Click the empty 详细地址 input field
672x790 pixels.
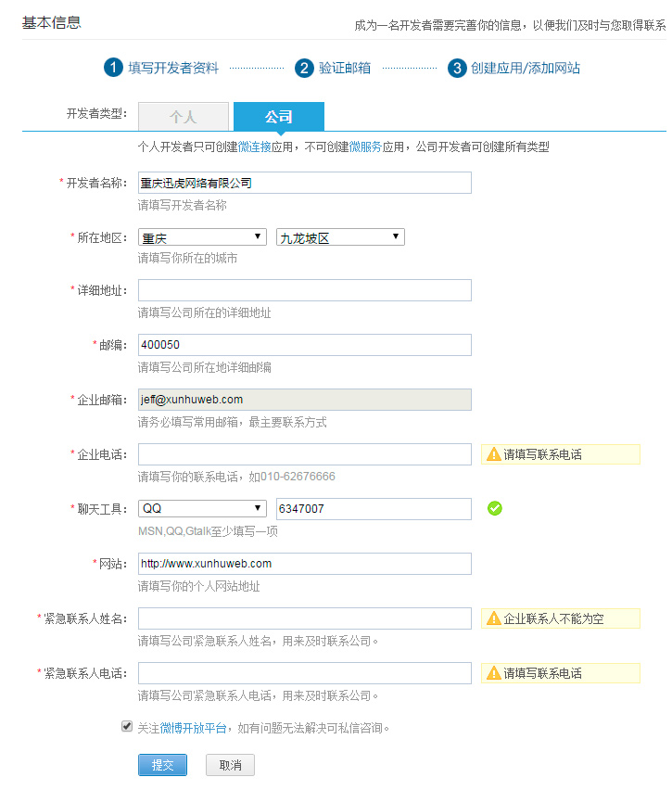(305, 290)
